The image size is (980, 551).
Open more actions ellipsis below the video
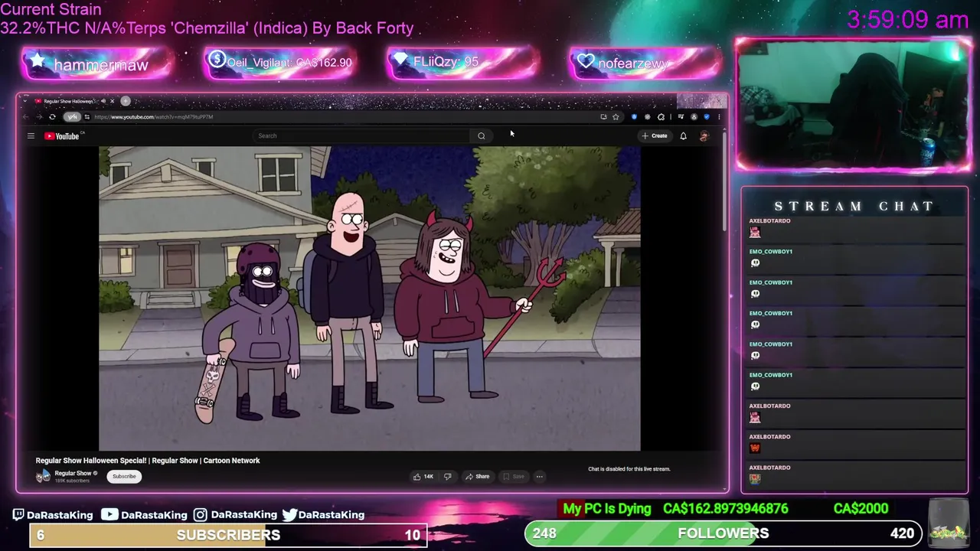point(539,476)
